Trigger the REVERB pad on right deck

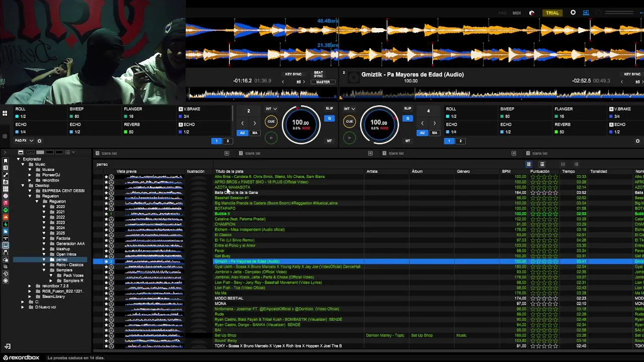(x=580, y=128)
